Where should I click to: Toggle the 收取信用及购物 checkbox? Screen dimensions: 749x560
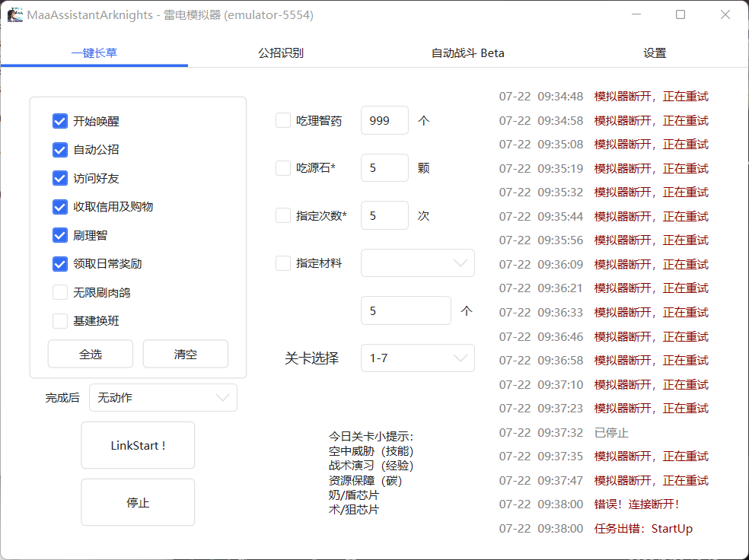pyautogui.click(x=59, y=207)
